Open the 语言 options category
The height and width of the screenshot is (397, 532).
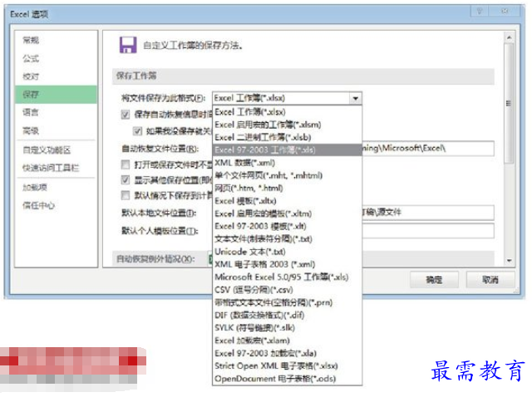click(x=56, y=112)
